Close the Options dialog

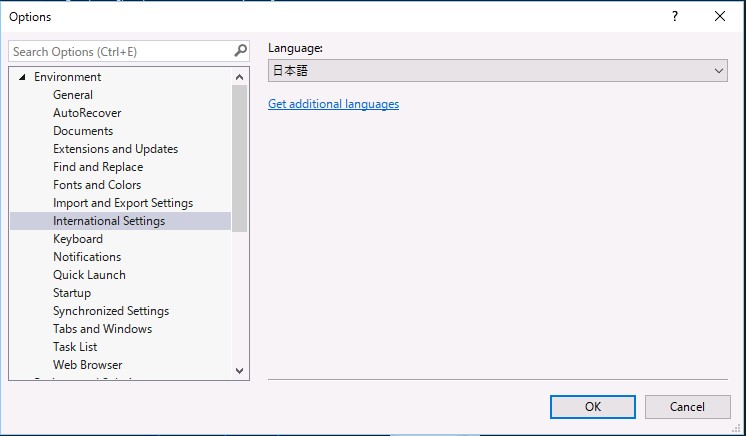pos(720,16)
